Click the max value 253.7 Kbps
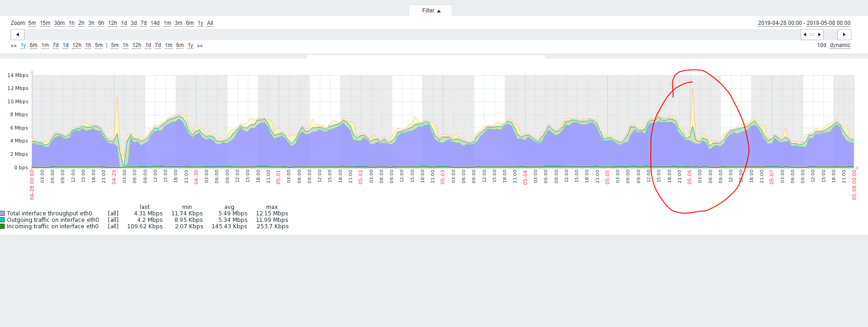The image size is (868, 327). (x=272, y=226)
